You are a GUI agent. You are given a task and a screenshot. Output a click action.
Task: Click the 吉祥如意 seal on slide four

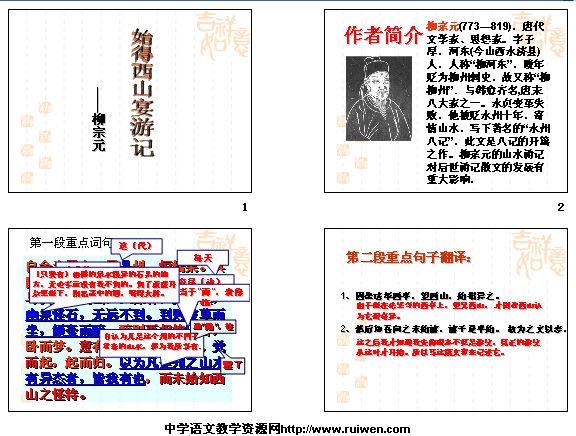pos(538,254)
